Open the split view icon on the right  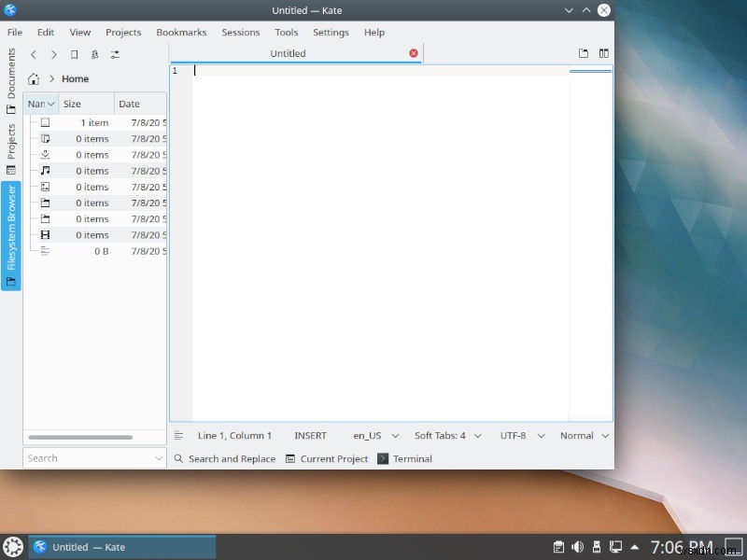coord(604,53)
